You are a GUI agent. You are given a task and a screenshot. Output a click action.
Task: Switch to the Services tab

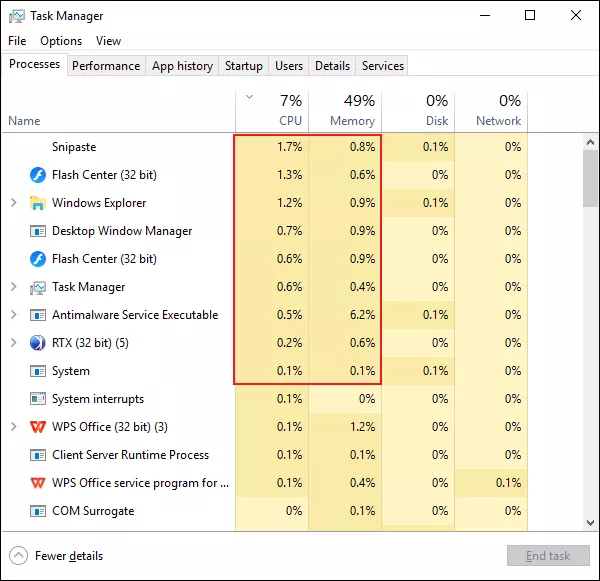(383, 66)
